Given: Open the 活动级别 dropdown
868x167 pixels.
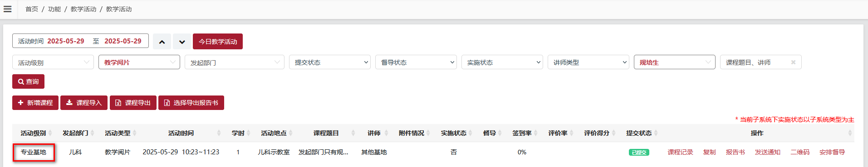Looking at the screenshot, I should (53, 62).
